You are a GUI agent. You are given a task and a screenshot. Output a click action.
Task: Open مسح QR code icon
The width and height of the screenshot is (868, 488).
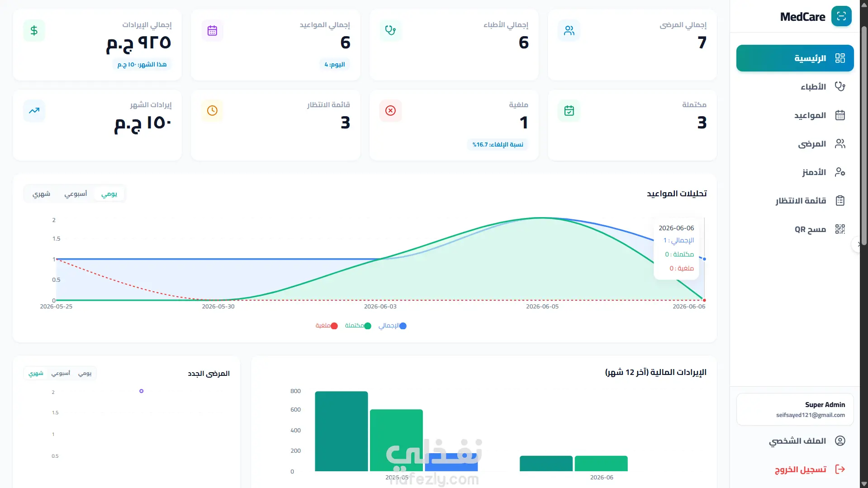(x=840, y=229)
